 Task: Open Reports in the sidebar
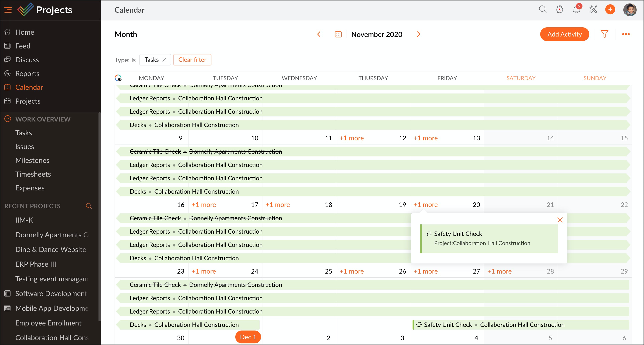click(x=27, y=74)
